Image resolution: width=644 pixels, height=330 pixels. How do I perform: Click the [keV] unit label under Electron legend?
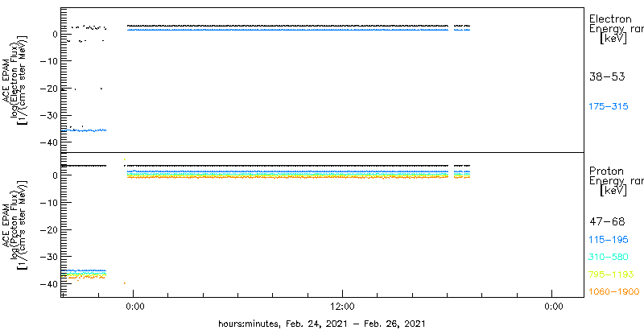(x=613, y=39)
